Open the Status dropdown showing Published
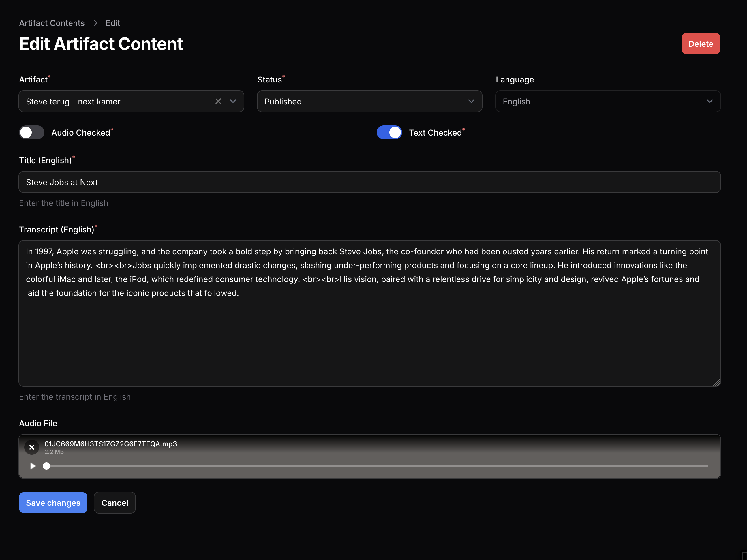This screenshot has width=747, height=560. point(369,101)
